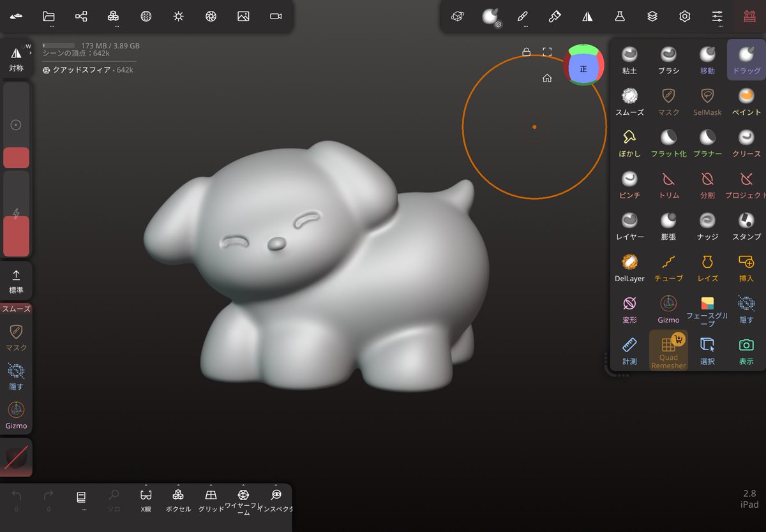766x532 pixels.
Task: Select the SelMask tool
Action: coord(707,101)
